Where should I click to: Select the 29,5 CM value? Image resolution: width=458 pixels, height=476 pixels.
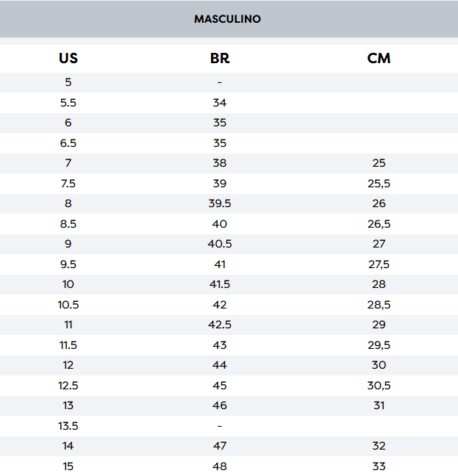point(379,345)
